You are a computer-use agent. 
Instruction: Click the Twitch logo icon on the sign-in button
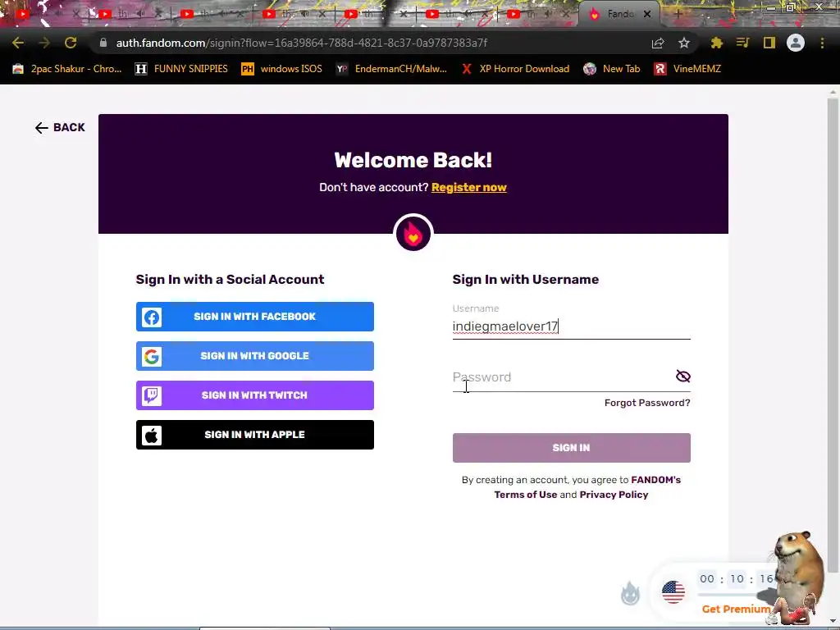(152, 396)
